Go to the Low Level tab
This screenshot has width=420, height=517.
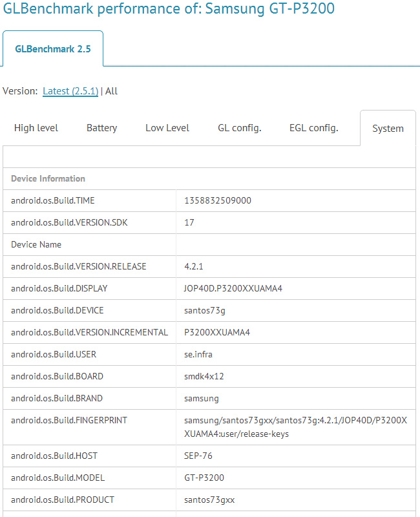tap(167, 128)
